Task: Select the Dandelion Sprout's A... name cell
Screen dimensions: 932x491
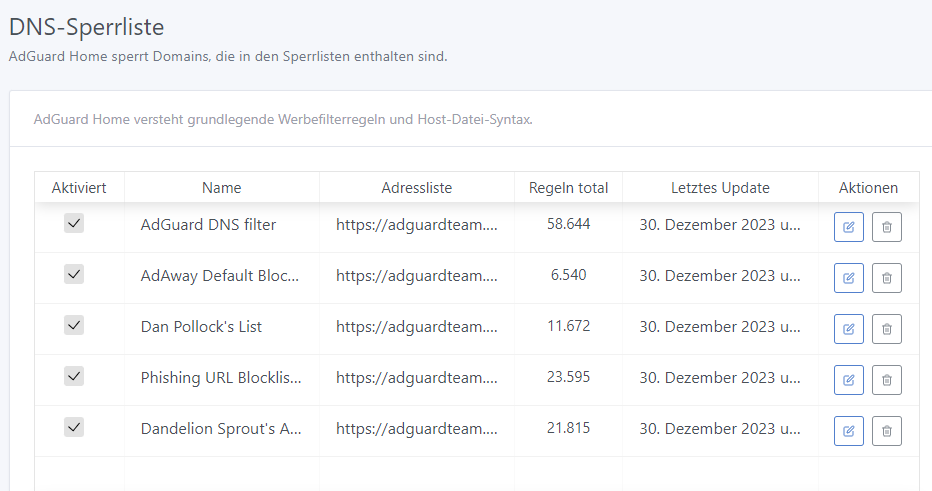Action: pyautogui.click(x=221, y=429)
